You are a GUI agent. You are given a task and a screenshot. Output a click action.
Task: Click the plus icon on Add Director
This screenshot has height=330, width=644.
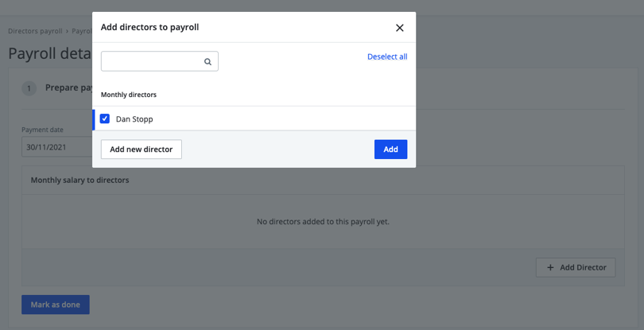(550, 268)
